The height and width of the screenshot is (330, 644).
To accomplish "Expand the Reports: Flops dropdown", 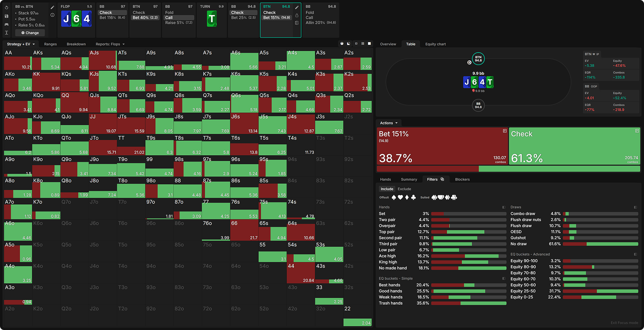I will [x=110, y=44].
